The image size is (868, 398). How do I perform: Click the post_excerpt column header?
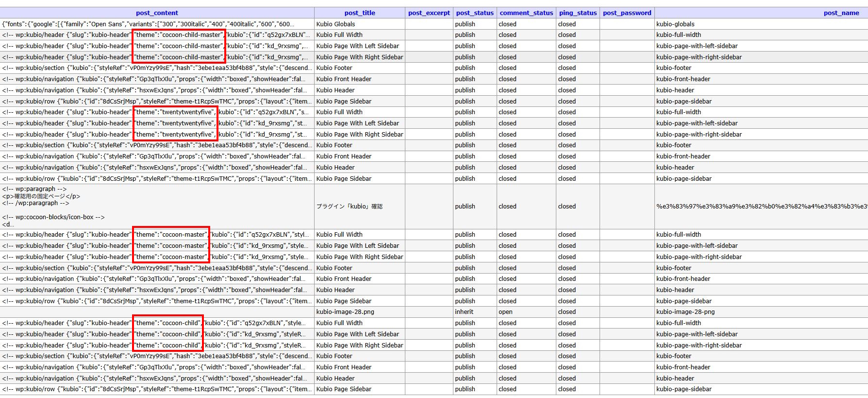(429, 13)
